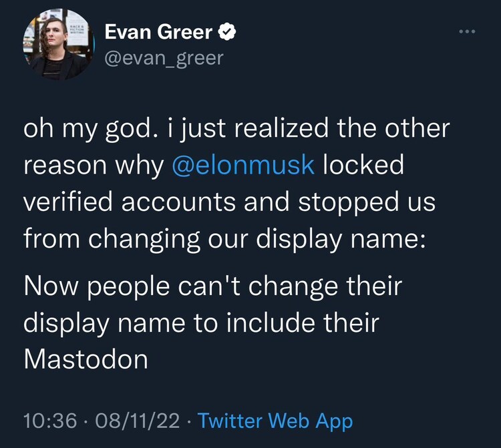This screenshot has width=501, height=448.
Task: Click the 10:36 timestamp
Action: 48,421
